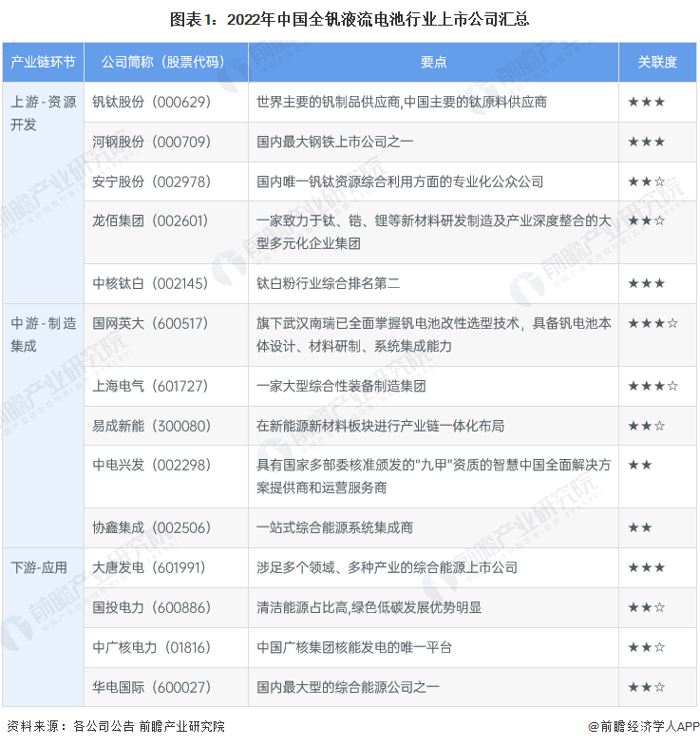Image resolution: width=700 pixels, height=746 pixels.
Task: Click star rating in 上海电气 row
Action: click(x=653, y=386)
